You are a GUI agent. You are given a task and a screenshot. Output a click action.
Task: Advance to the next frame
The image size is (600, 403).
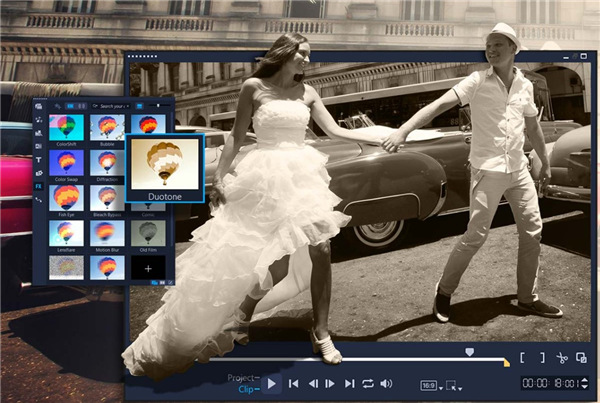coord(331,383)
